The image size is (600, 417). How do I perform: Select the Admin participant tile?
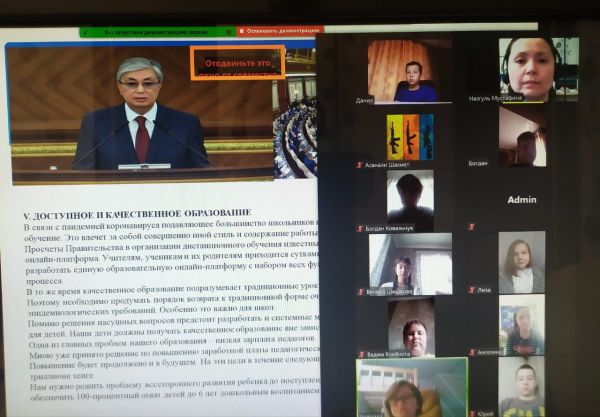click(522, 199)
